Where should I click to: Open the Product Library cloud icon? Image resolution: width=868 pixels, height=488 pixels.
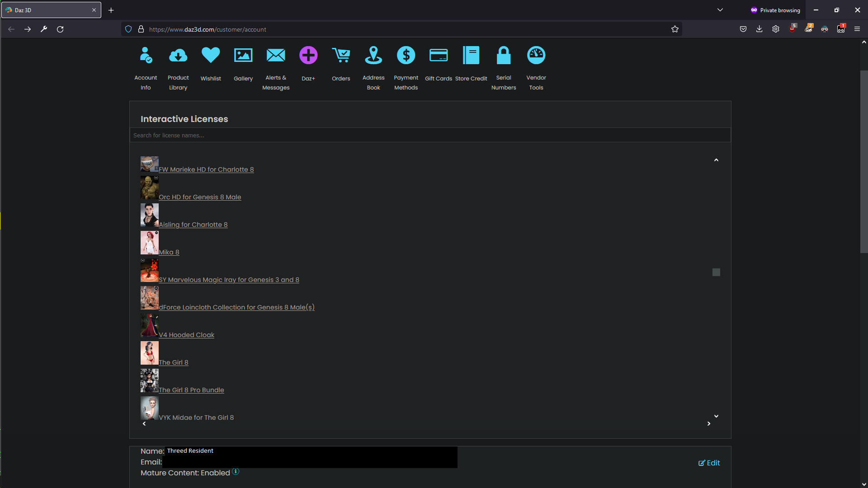[178, 56]
